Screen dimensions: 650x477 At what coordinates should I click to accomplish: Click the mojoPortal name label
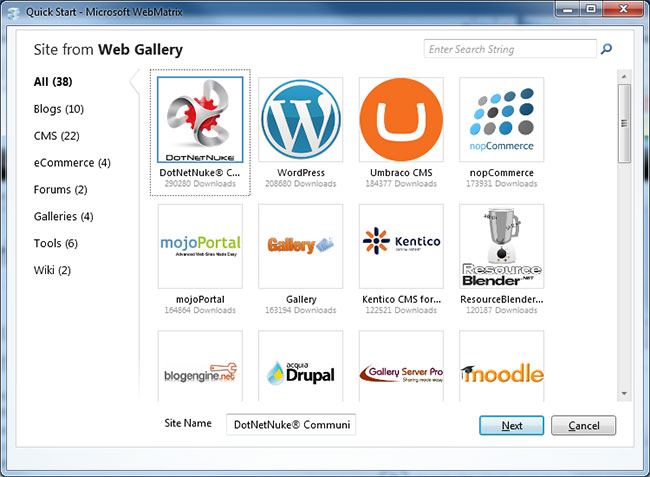200,300
